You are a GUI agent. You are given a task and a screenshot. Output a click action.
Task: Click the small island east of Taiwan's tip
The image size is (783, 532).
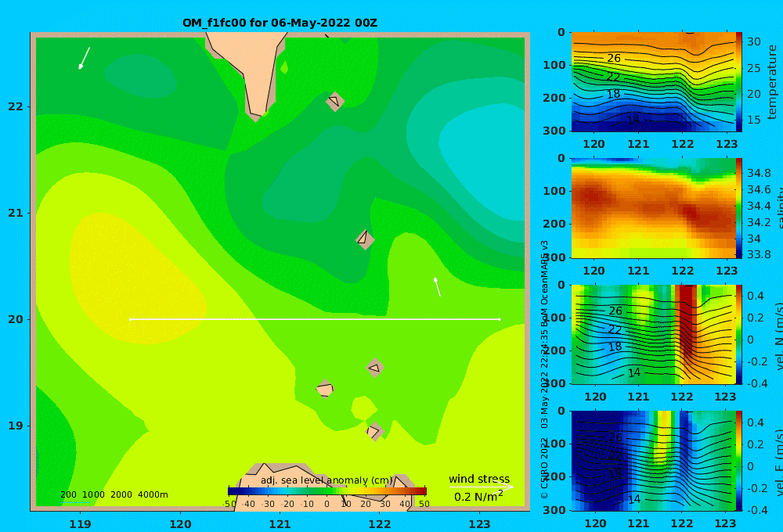point(335,102)
